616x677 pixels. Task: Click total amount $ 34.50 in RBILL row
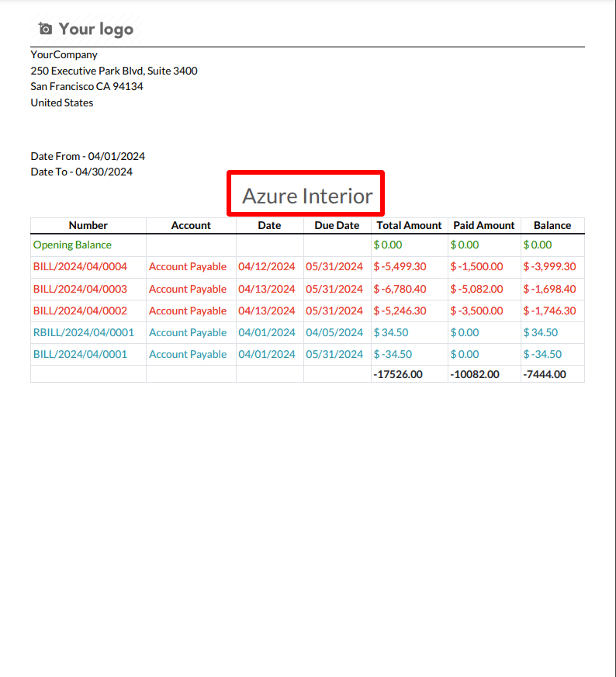pyautogui.click(x=391, y=332)
